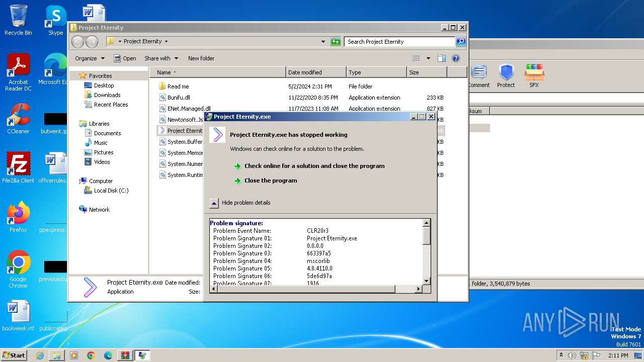Select Favorites in the navigation pane

(100, 76)
